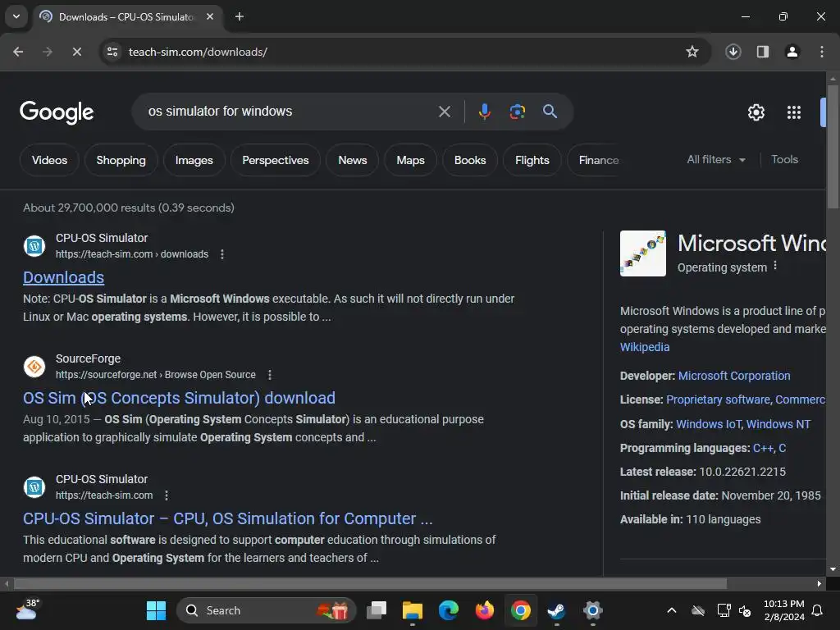Screen dimensions: 840x630
Task: Open the notifications bell
Action: coord(818,610)
